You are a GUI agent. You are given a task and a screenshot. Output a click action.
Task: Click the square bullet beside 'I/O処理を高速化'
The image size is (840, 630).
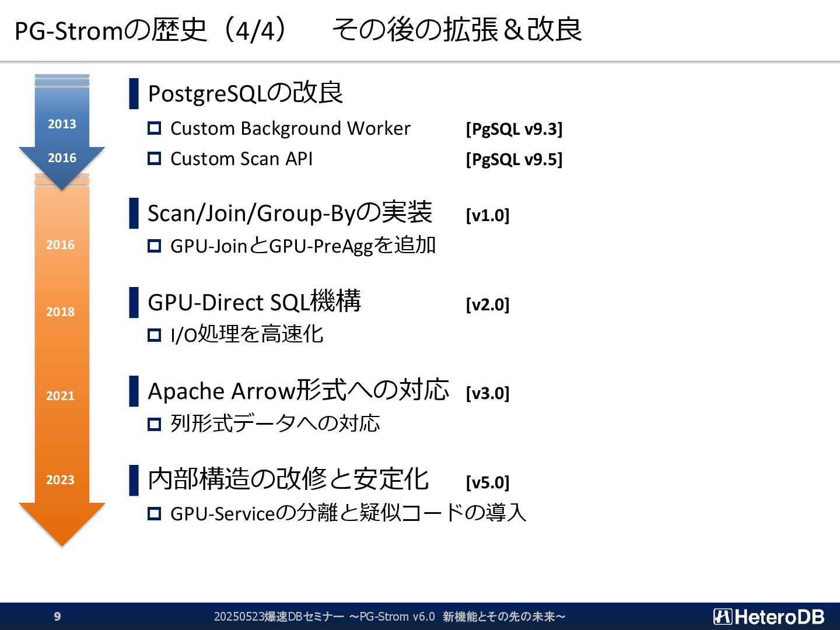pyautogui.click(x=154, y=335)
